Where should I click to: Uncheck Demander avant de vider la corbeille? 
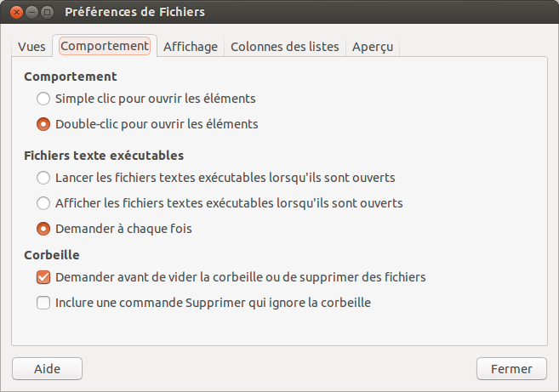point(43,277)
